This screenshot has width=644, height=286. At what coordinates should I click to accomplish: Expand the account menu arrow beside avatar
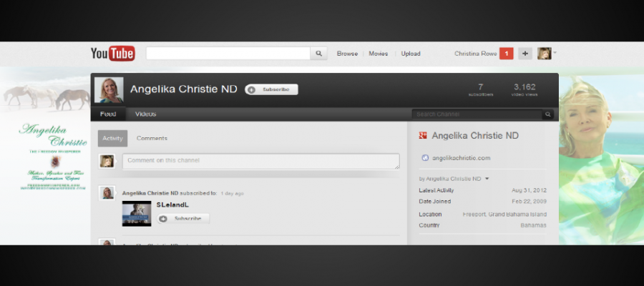click(x=555, y=52)
